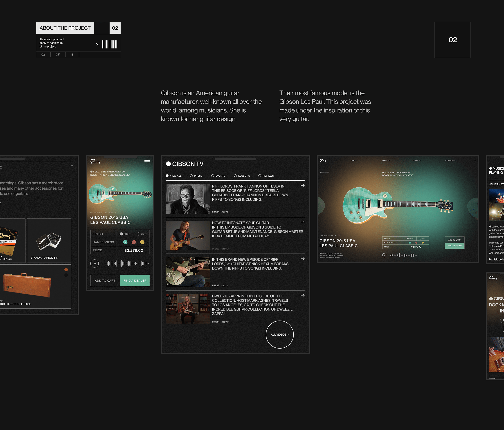The image size is (504, 430).
Task: Click the X icon beside the barcode
Action: tap(97, 44)
